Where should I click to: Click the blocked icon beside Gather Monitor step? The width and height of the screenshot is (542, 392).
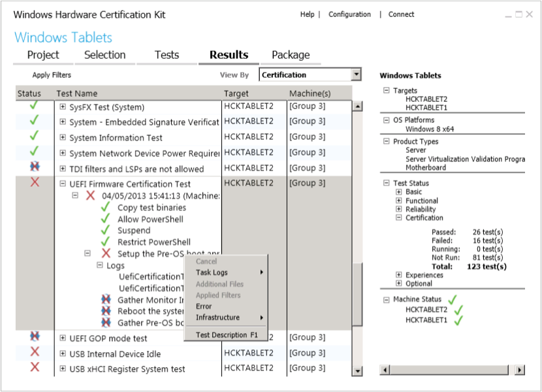click(104, 301)
